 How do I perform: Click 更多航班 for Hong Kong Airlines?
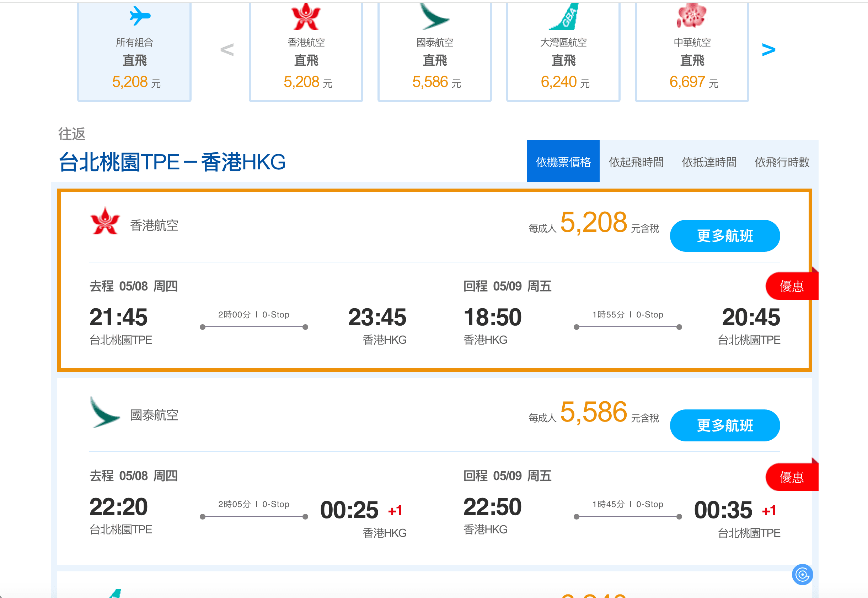point(724,236)
